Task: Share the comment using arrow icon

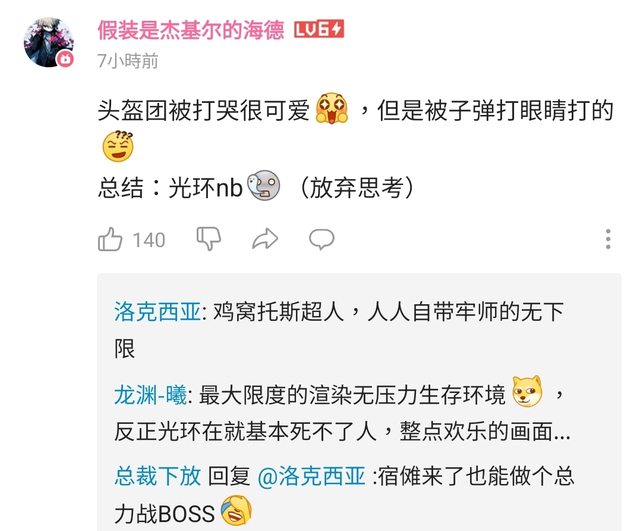Action: click(x=265, y=239)
